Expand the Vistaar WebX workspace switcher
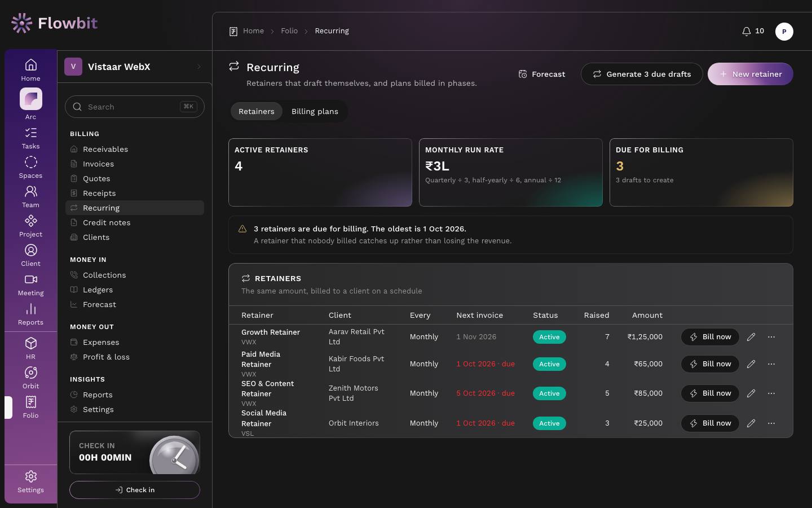The height and width of the screenshot is (508, 812). tap(134, 67)
